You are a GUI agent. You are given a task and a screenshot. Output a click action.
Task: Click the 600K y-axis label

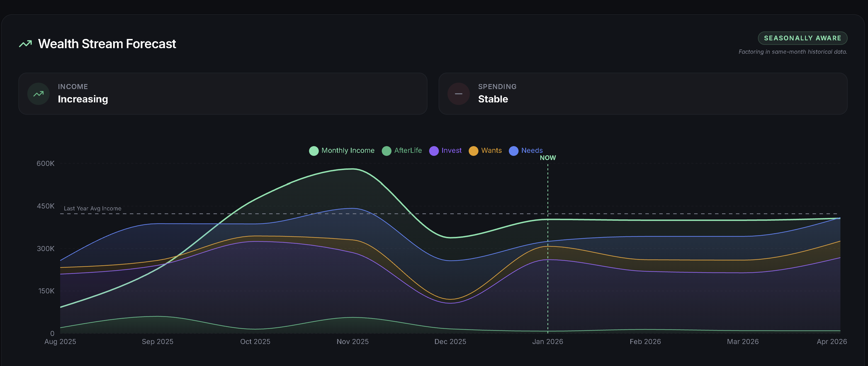[x=45, y=163]
